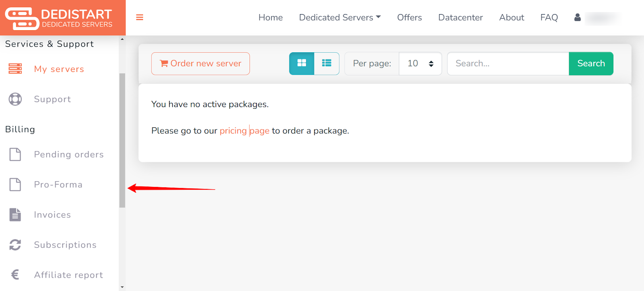This screenshot has width=644, height=291.
Task: Click the Pending orders document icon
Action: coord(15,154)
